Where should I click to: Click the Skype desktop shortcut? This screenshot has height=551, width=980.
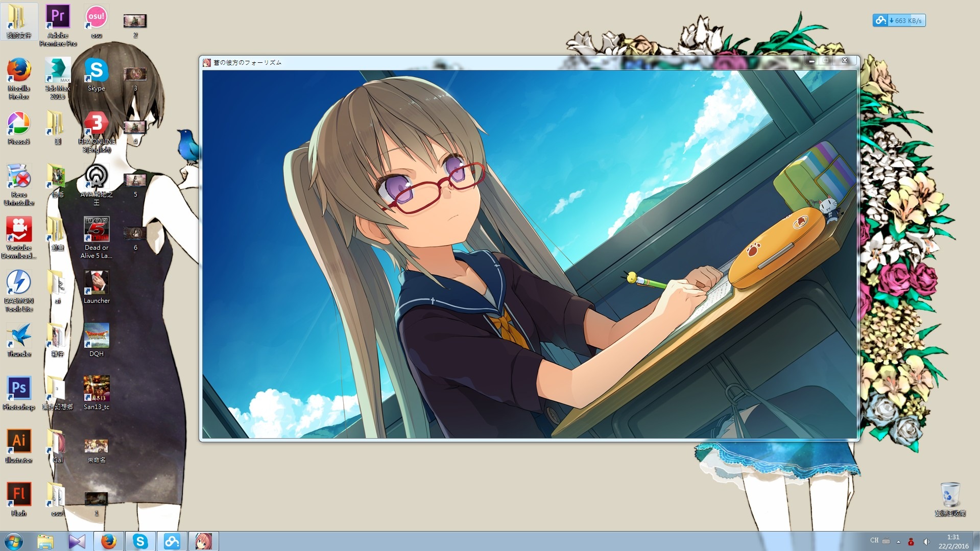point(96,71)
